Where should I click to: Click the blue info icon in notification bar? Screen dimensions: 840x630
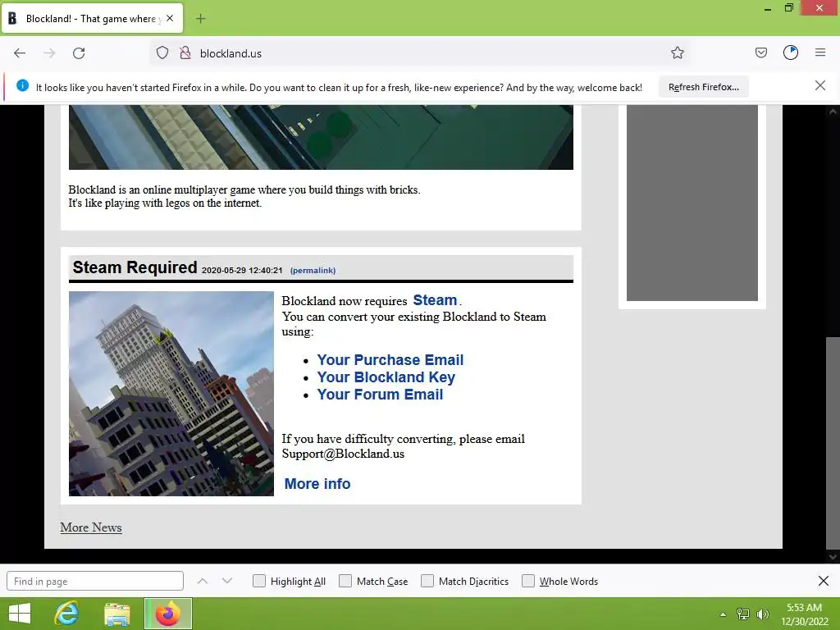coord(22,85)
